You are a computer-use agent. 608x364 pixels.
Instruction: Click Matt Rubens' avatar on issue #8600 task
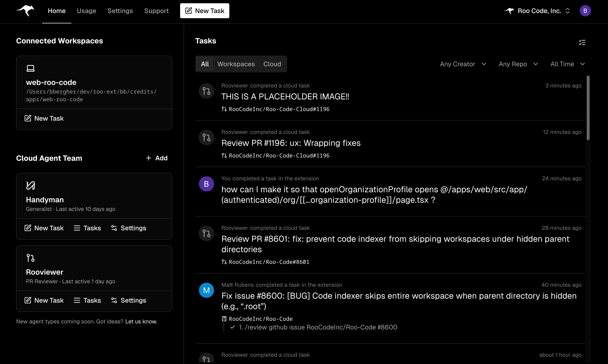pyautogui.click(x=206, y=290)
